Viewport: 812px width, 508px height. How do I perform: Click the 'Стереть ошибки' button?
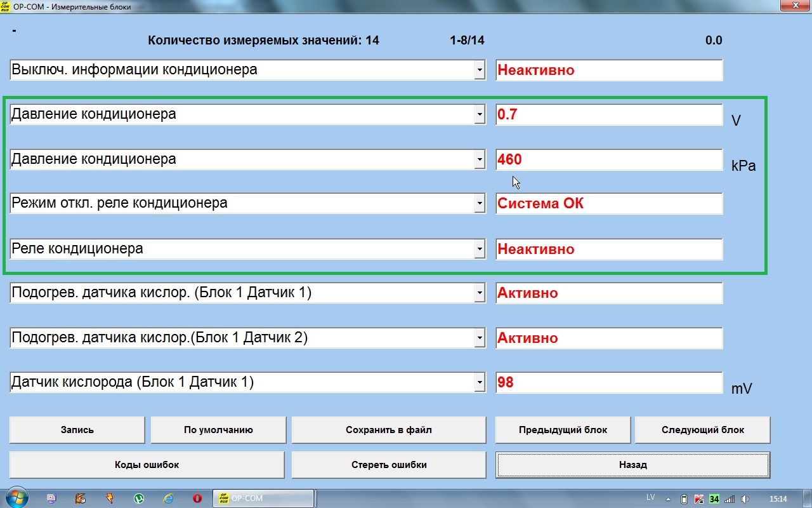[388, 465]
